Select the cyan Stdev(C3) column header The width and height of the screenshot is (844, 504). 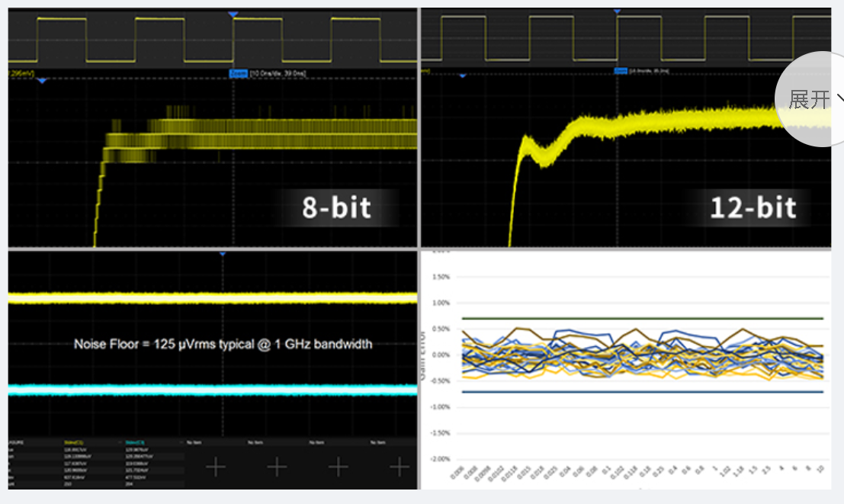coord(135,442)
